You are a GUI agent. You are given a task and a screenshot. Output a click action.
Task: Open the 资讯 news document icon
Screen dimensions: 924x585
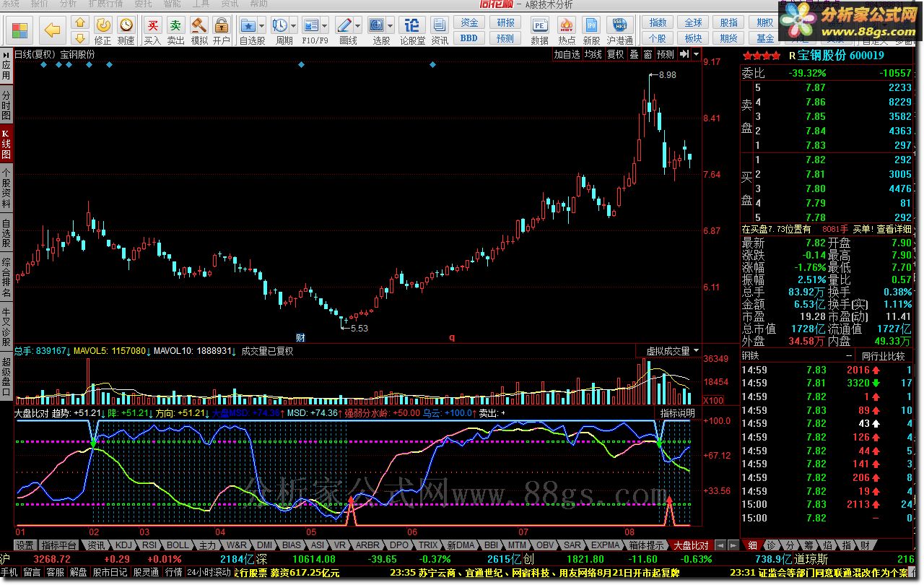point(439,30)
